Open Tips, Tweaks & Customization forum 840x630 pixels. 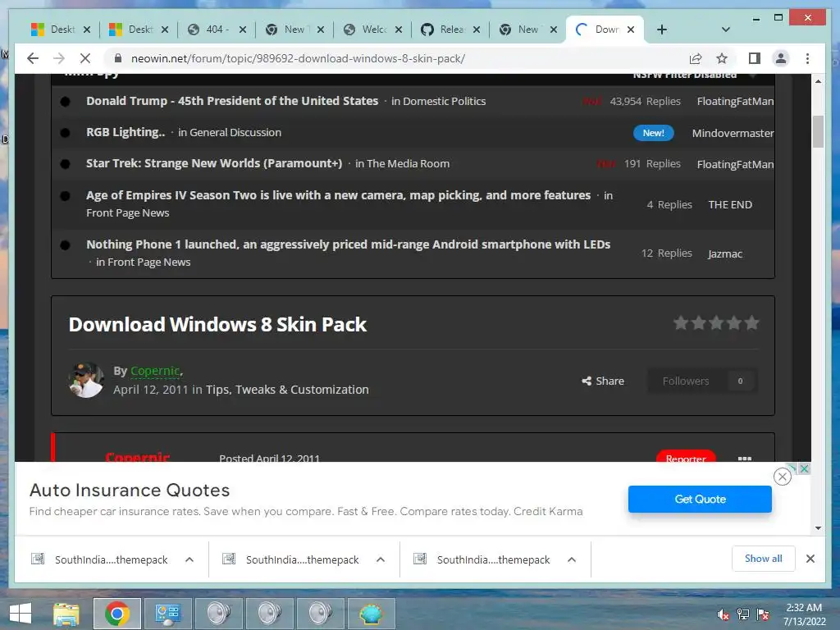(287, 390)
